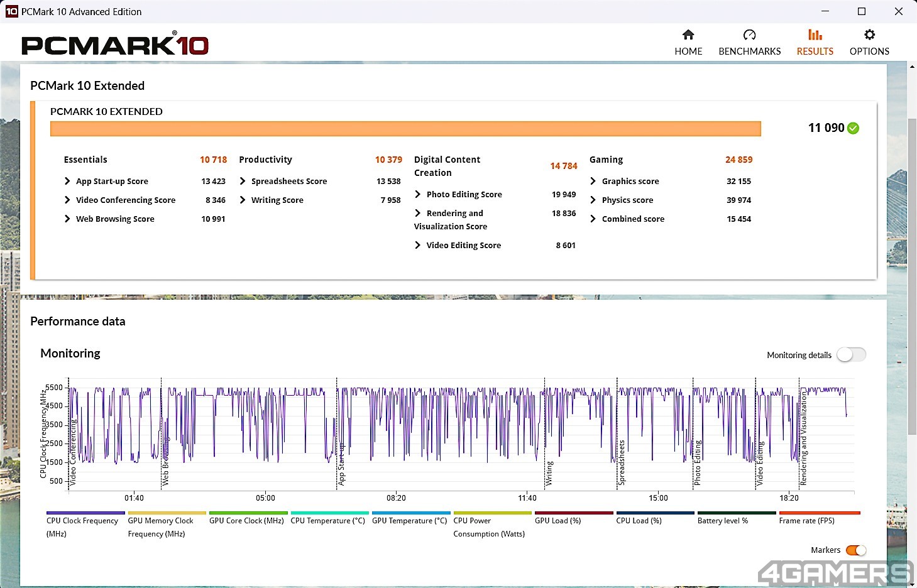Viewport: 917px width, 588px height.
Task: Select Frame rate FPS legend swatch
Action: 820,513
